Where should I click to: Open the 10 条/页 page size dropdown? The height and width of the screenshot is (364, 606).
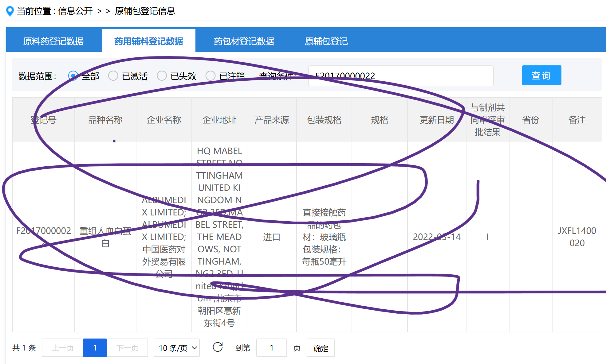177,348
